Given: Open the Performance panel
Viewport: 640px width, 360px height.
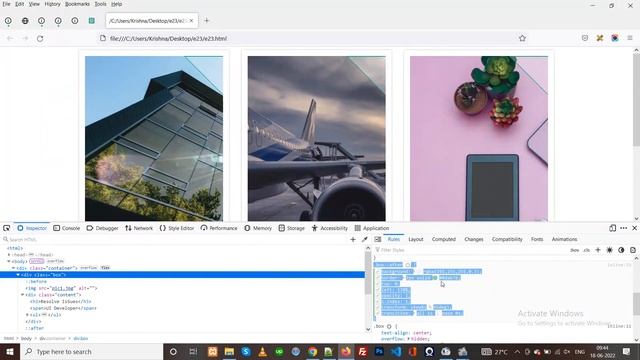Looking at the screenshot, I should [219, 228].
